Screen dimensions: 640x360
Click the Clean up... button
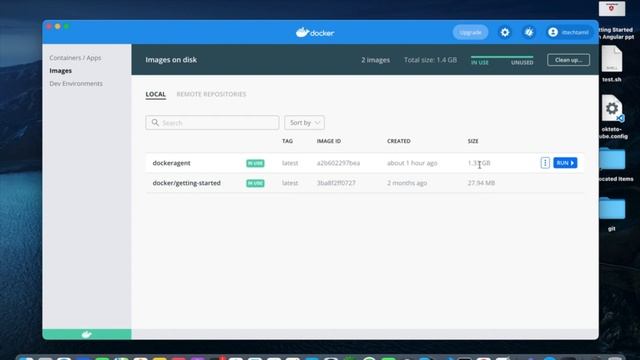[568, 60]
